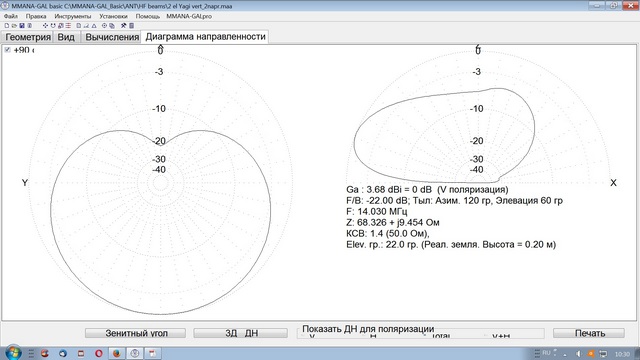Open the Инструменты menu
This screenshot has width=640, height=360.
coord(73,16)
